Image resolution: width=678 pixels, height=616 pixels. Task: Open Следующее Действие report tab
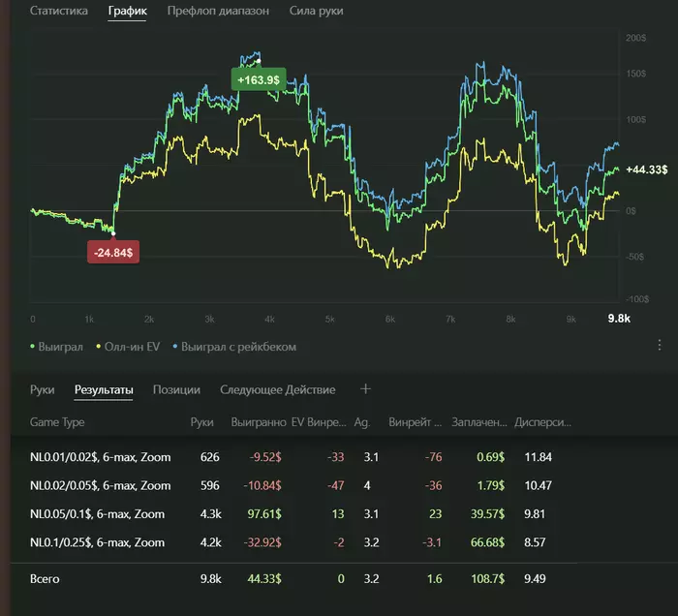coord(277,389)
